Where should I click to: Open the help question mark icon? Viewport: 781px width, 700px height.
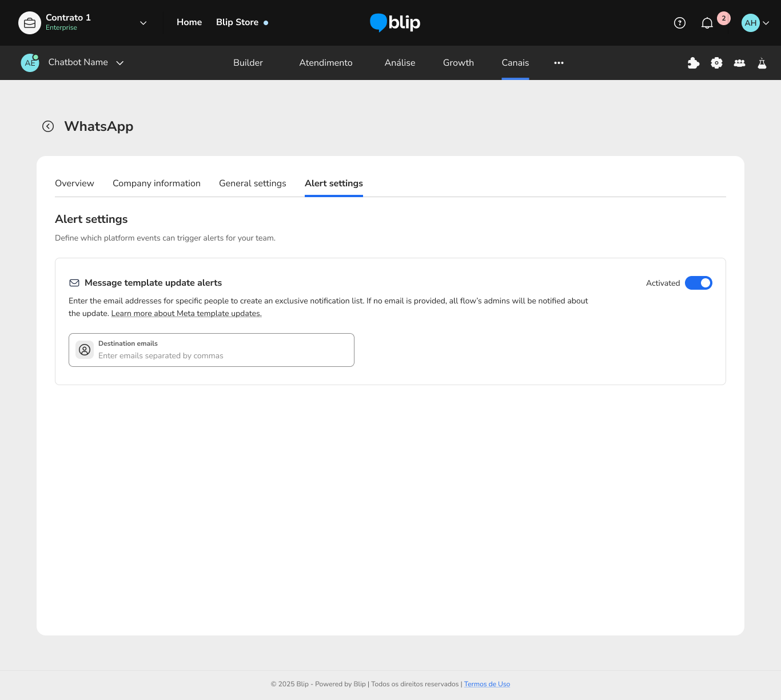tap(679, 23)
